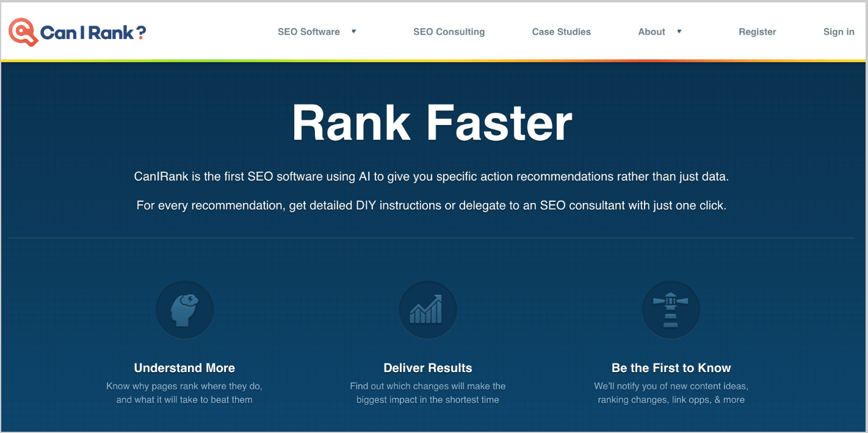Click the "Understand More" heading

click(184, 368)
